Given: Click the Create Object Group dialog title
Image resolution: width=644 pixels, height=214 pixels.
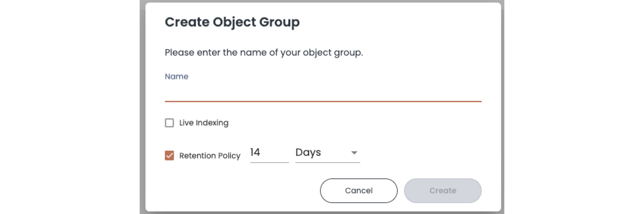Looking at the screenshot, I should point(232,22).
